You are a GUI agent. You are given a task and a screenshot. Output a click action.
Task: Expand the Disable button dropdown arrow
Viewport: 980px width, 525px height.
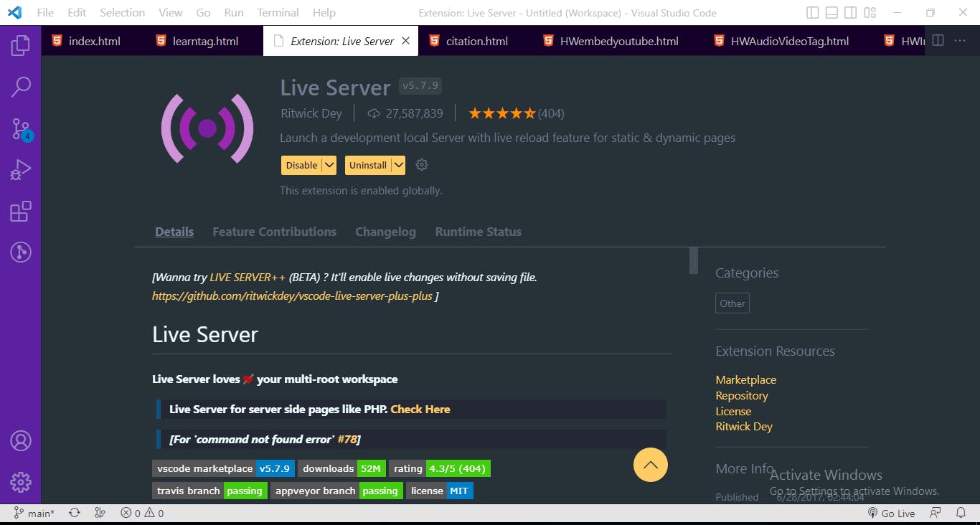pos(329,165)
